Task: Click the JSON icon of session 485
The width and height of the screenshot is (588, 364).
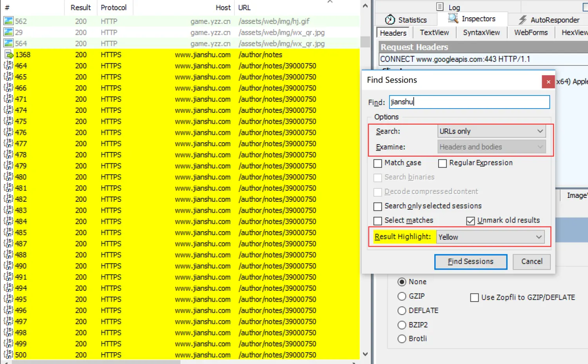Action: click(8, 232)
